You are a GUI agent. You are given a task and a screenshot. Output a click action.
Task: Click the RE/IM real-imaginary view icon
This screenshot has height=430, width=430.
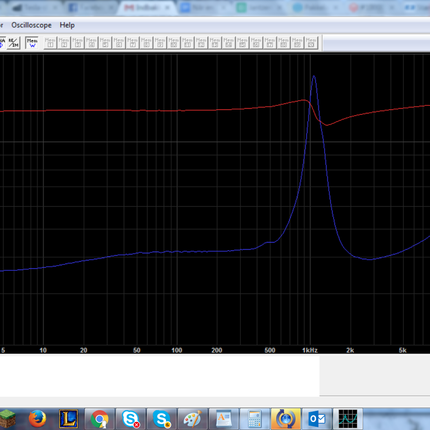pos(14,43)
